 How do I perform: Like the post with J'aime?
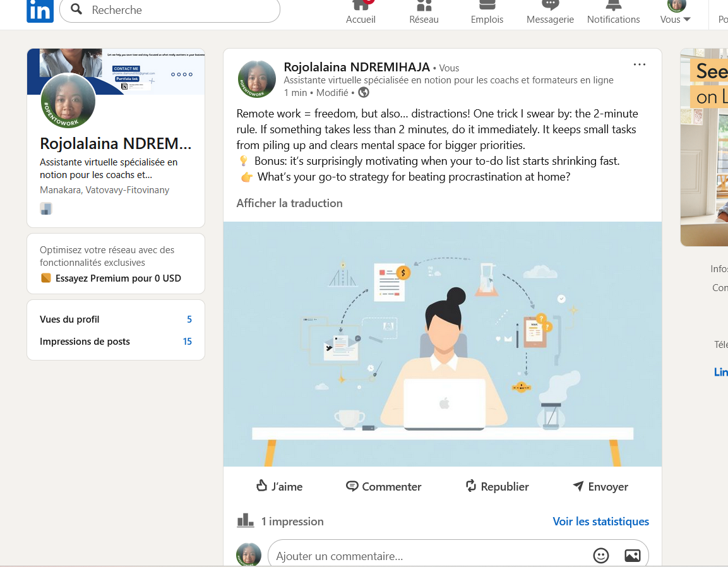278,486
